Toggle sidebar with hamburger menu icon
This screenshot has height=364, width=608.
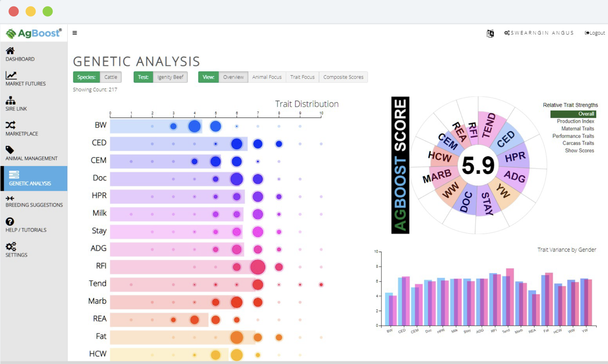tap(75, 33)
